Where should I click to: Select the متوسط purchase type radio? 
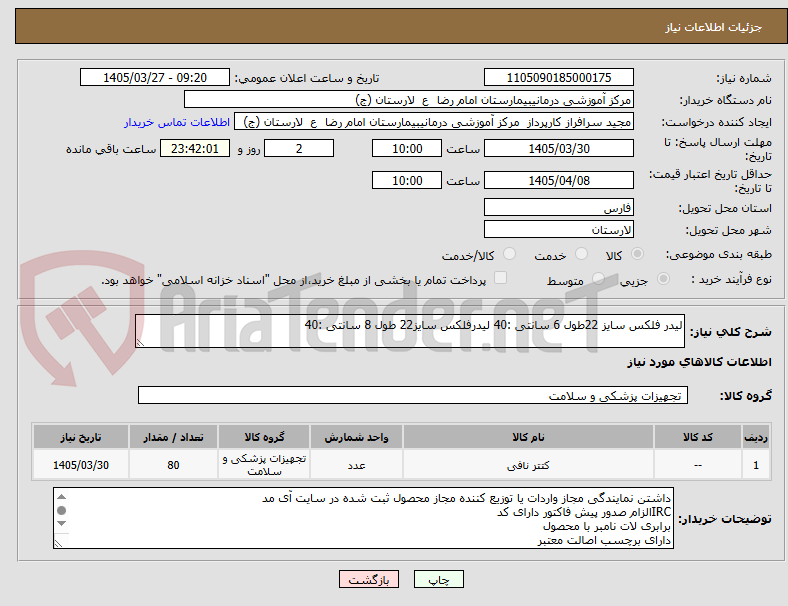click(598, 278)
